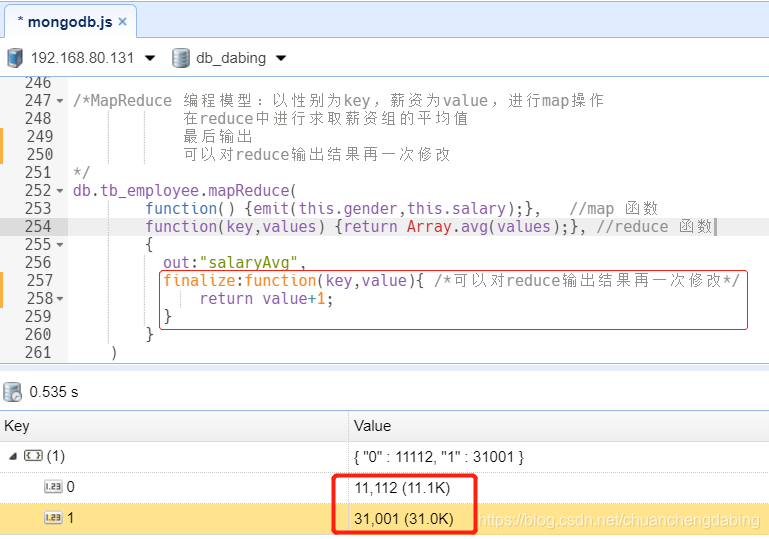Click the database icon beside db_dabing
The image size is (769, 539).
tap(181, 58)
